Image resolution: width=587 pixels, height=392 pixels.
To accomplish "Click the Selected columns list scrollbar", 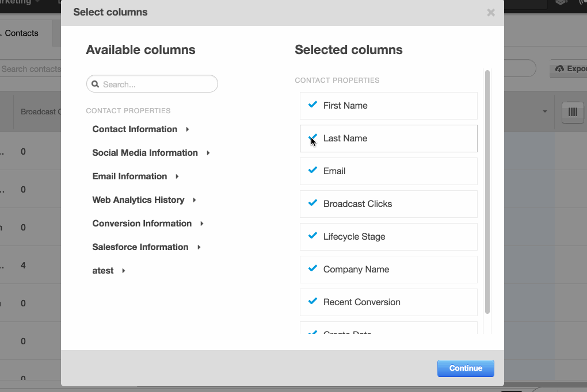I will pos(487,192).
